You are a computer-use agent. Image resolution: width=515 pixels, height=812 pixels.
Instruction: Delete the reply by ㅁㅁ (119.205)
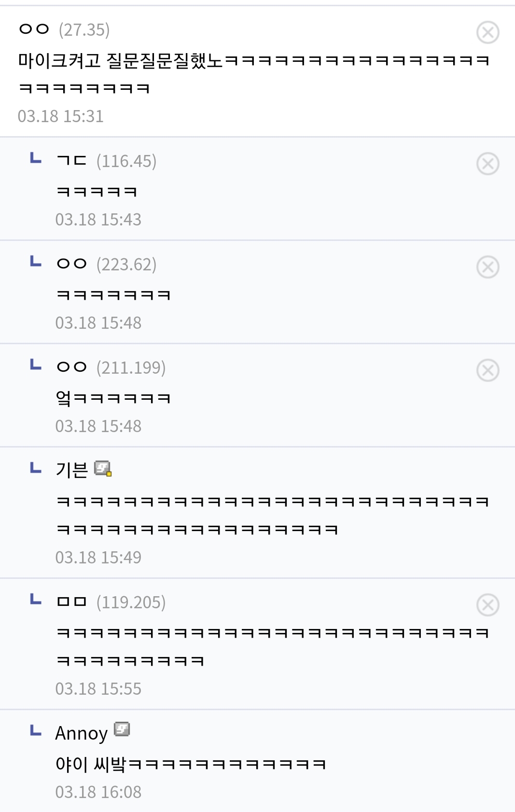[x=487, y=605]
